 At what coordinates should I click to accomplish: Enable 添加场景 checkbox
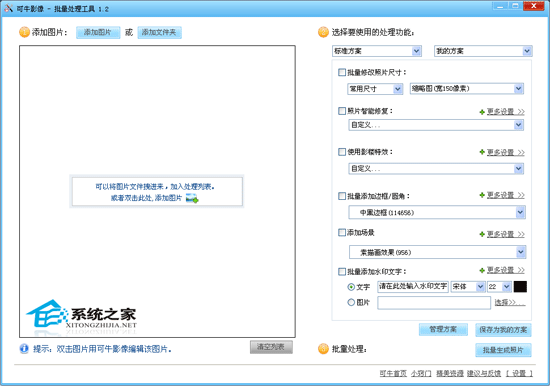(342, 232)
